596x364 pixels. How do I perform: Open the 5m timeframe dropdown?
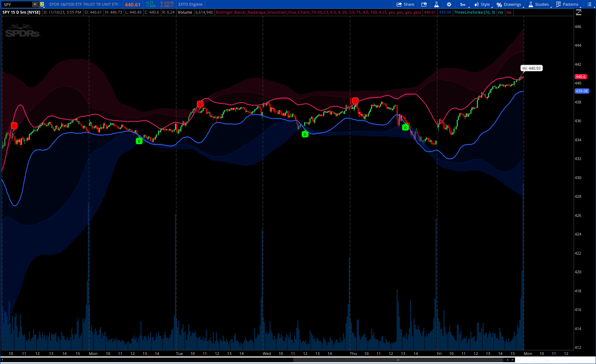pos(463,4)
